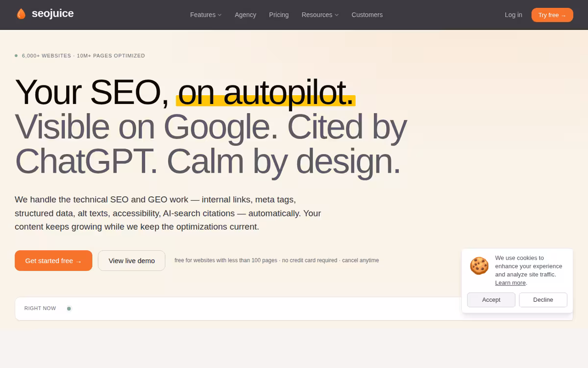Click the seojuice brand name text

[x=52, y=14]
